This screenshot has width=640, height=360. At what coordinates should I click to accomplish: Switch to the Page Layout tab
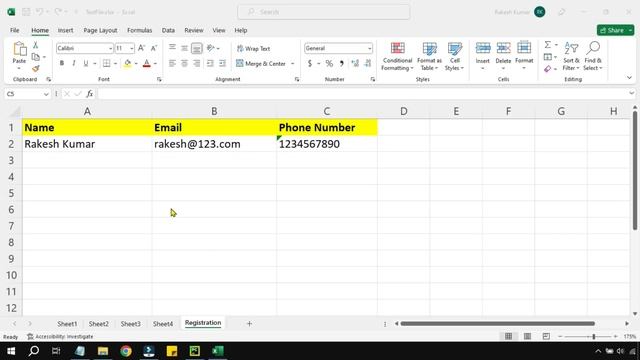[100, 30]
